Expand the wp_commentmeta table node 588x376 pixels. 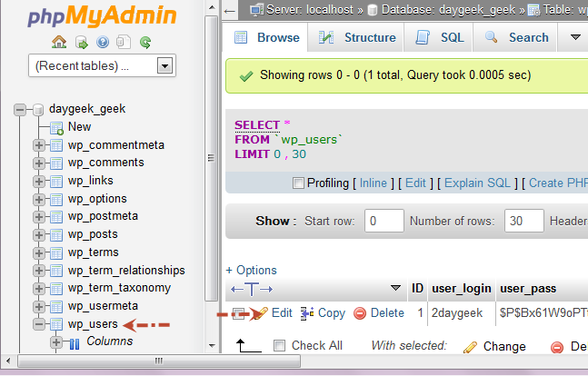pos(39,145)
